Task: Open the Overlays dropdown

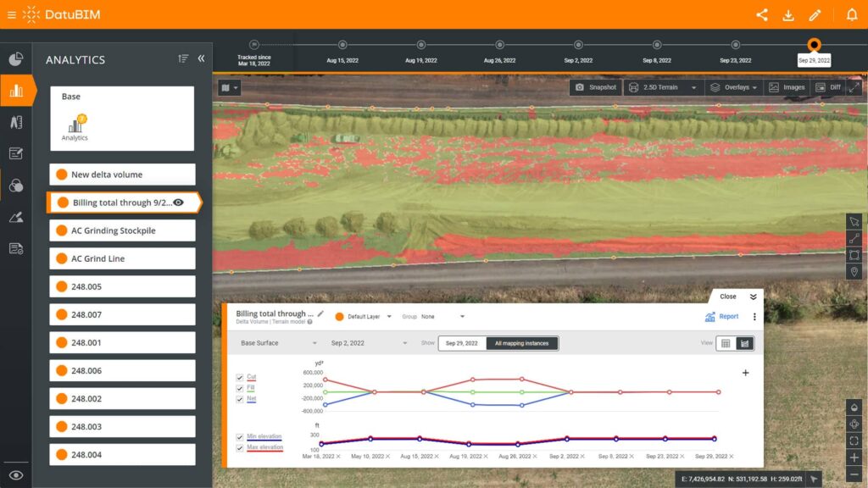Action: (x=733, y=87)
